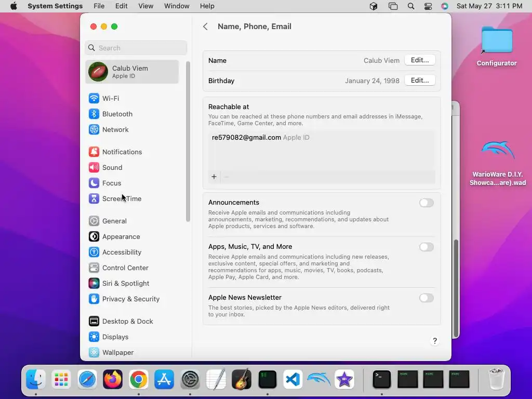The width and height of the screenshot is (532, 399).
Task: Open Control Center in menu bar
Action: pyautogui.click(x=428, y=6)
